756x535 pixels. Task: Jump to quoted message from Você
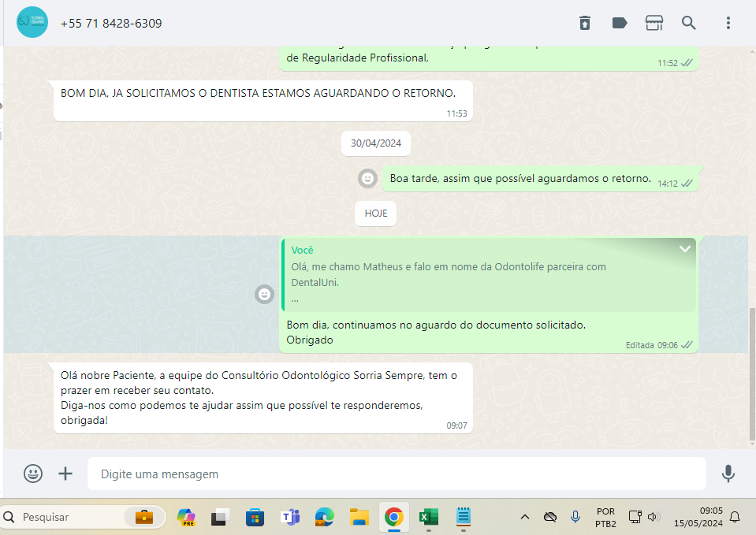489,275
